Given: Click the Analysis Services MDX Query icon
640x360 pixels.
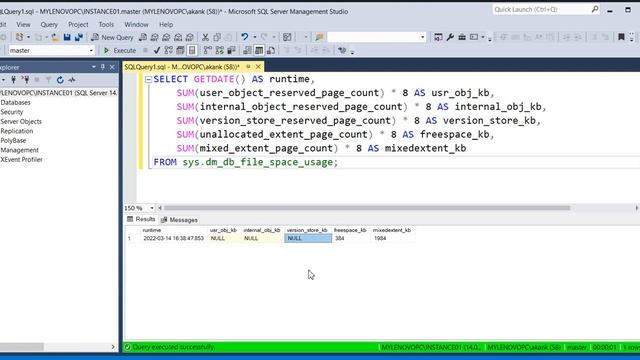Looking at the screenshot, I should pos(154,37).
